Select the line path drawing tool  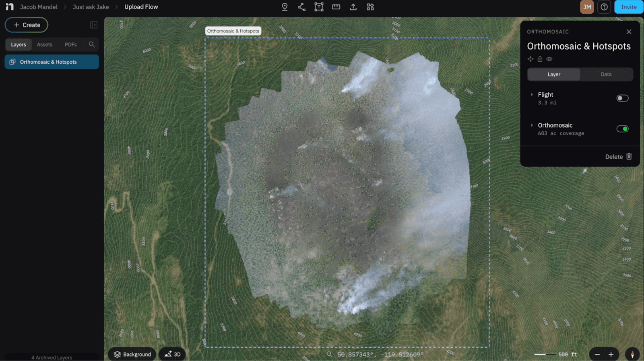(301, 7)
